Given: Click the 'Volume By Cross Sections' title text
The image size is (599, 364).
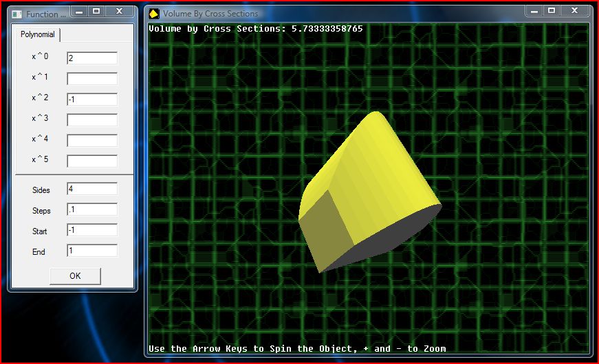Looking at the screenshot, I should click(x=210, y=14).
